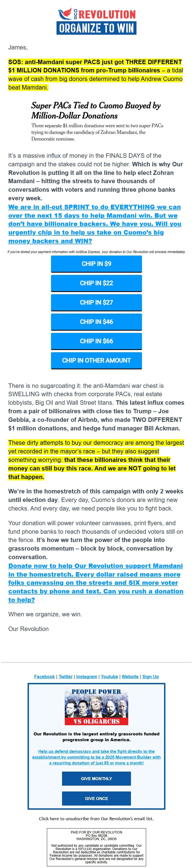Follow the 'Donate now to help' link
The height and width of the screenshot is (868, 193).
(x=95, y=583)
